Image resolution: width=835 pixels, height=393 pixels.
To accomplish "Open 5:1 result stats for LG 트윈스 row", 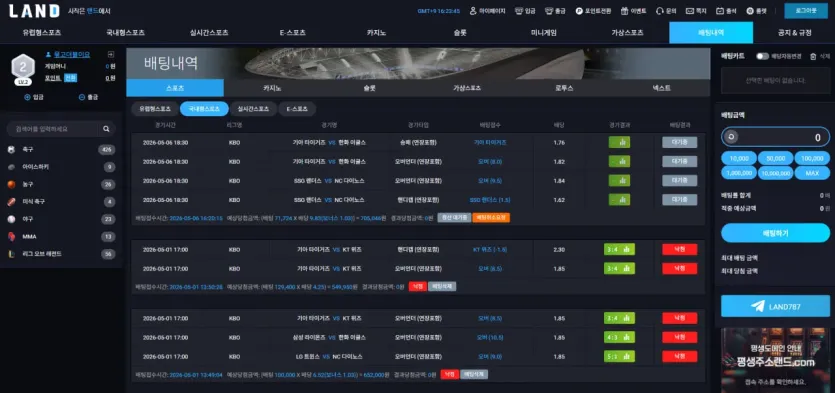I will click(x=619, y=356).
